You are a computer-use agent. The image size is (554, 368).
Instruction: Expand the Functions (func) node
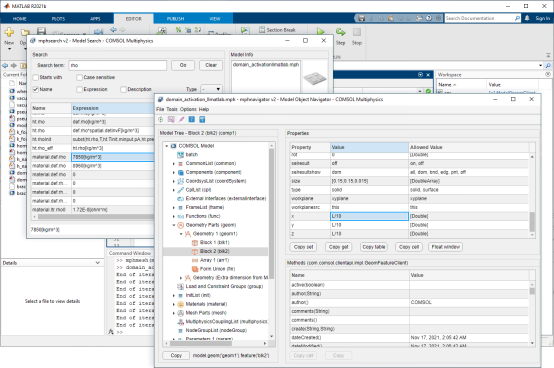pos(174,216)
